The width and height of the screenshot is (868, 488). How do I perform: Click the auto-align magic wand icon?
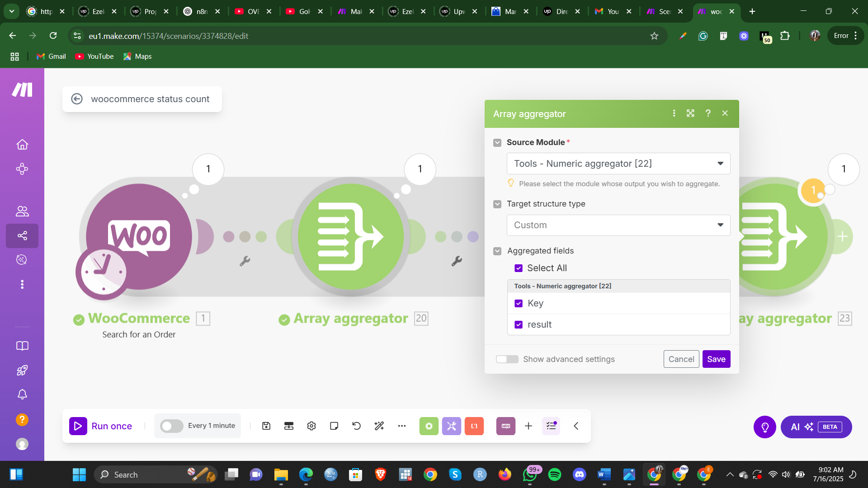pyautogui.click(x=379, y=426)
